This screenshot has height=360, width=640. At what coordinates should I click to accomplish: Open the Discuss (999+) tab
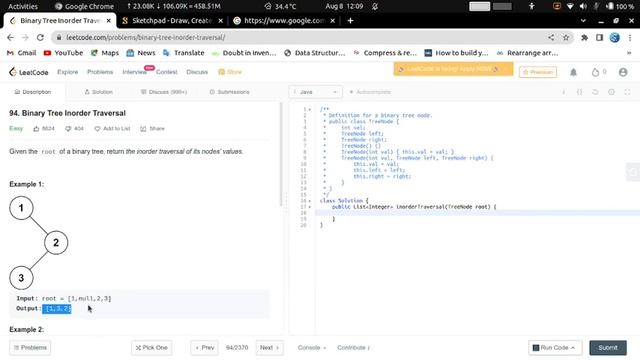point(164,92)
